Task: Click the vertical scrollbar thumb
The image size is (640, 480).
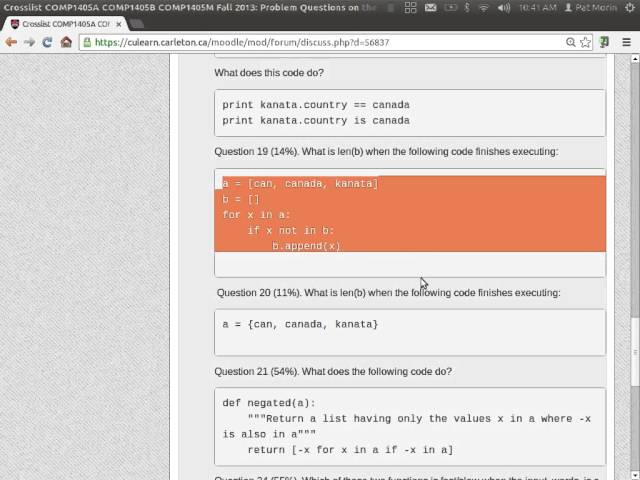Action: [x=635, y=351]
